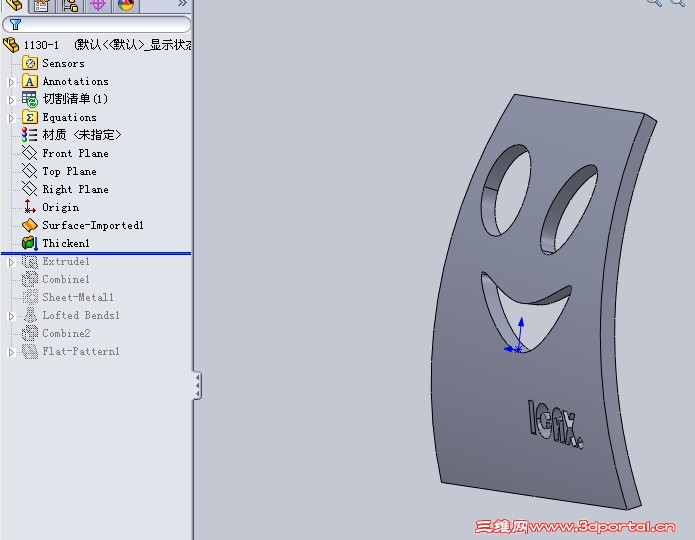Viewport: 695px width, 540px height.
Task: Expand the Lofted Bends1 feature
Action: coord(12,316)
